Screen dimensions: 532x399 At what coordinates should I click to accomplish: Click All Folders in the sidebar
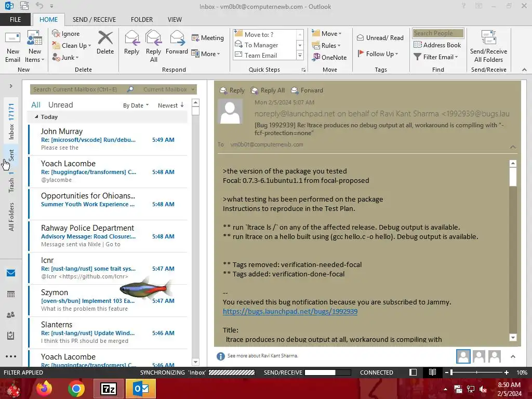11,217
